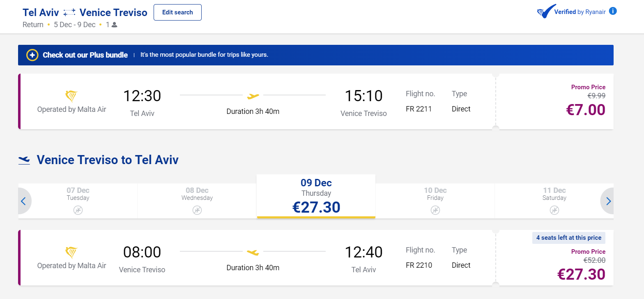Click the passenger icon in the search summary
Viewport: 644px width, 299px height.
click(115, 25)
